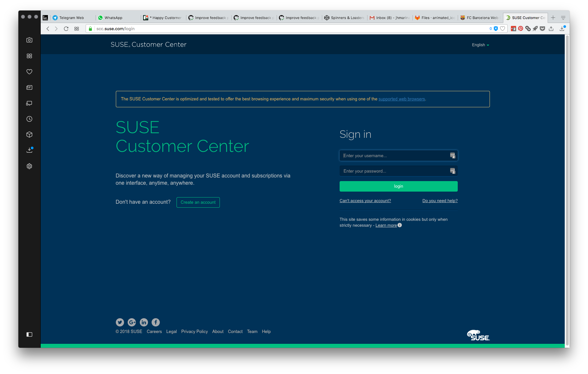Open Learn more cookies link
Screen dimensions: 588x374
click(386, 225)
